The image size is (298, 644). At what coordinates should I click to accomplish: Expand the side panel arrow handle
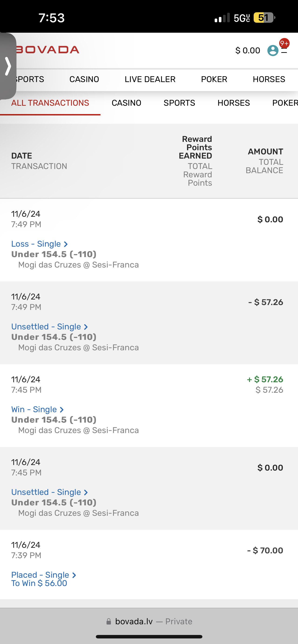8,66
